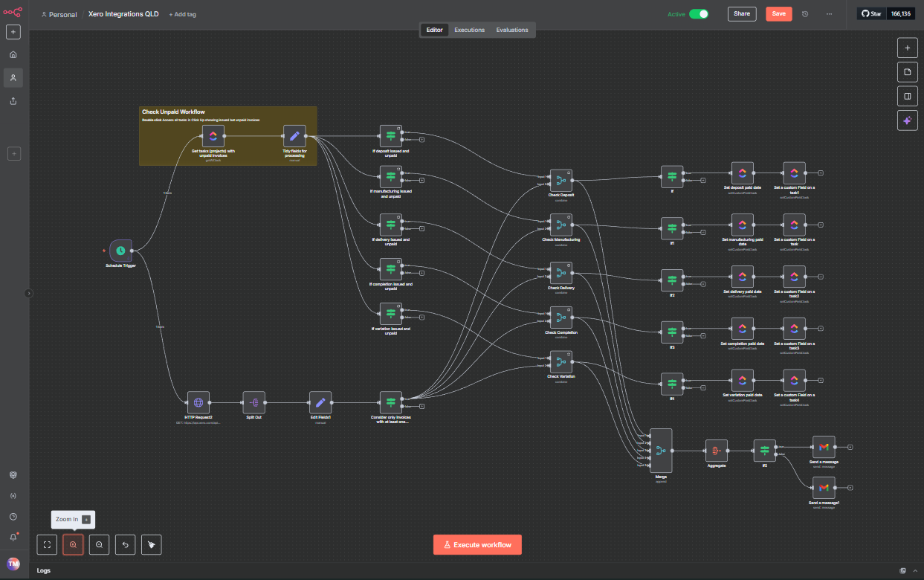Click the Save button
The height and width of the screenshot is (580, 924).
coord(778,14)
